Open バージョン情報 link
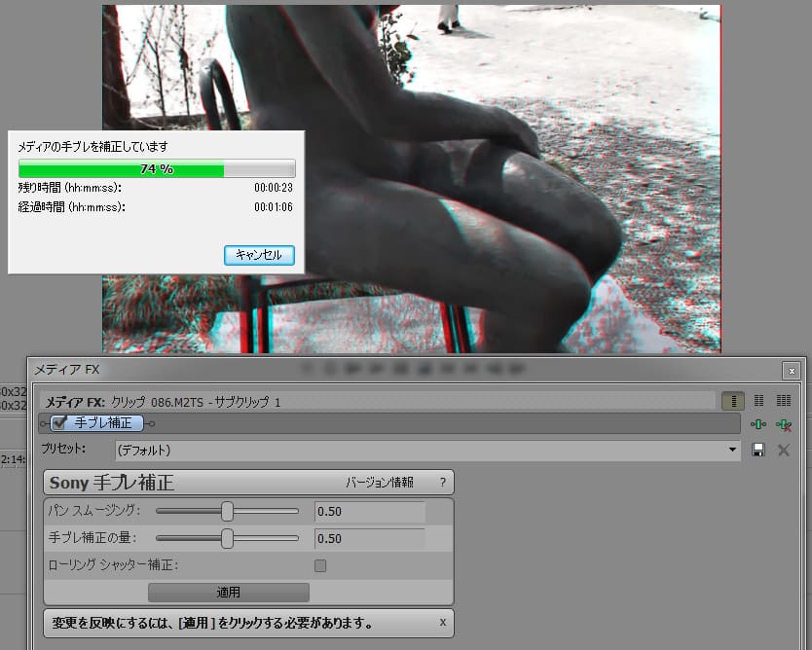This screenshot has height=650, width=812. click(x=380, y=483)
